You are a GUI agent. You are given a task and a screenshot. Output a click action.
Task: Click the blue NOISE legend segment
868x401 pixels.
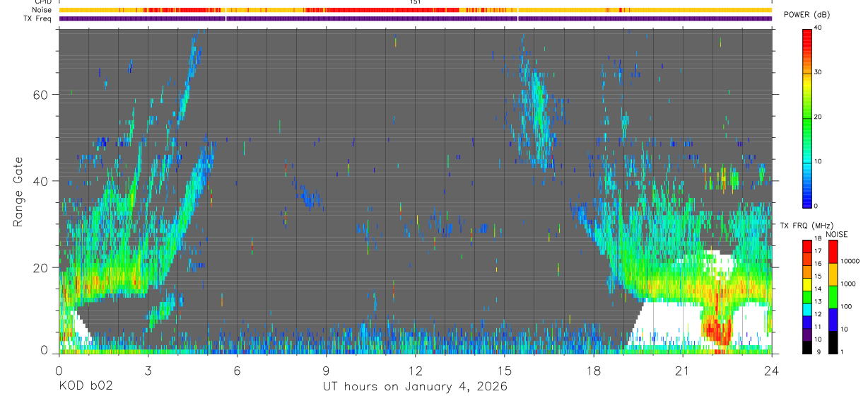pyautogui.click(x=833, y=320)
